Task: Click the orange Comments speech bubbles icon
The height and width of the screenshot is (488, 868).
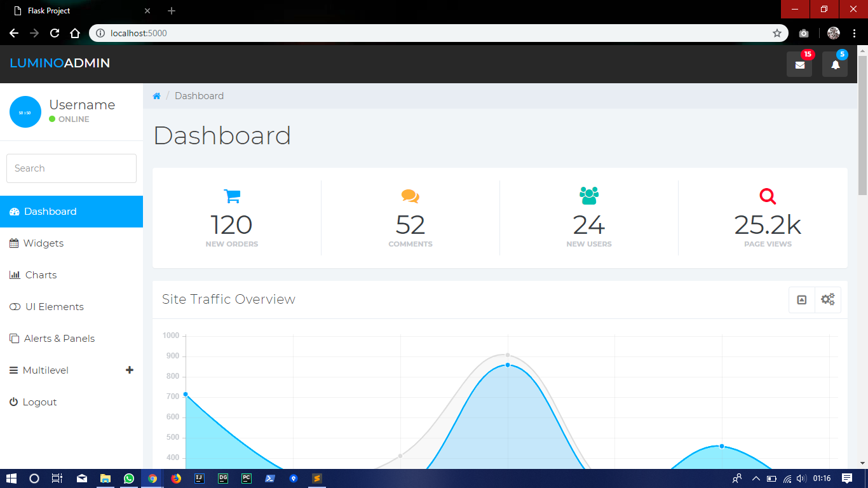Action: tap(410, 196)
